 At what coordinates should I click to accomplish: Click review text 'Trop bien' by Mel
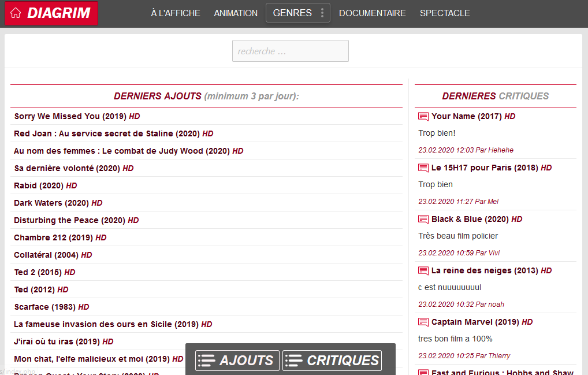click(436, 184)
